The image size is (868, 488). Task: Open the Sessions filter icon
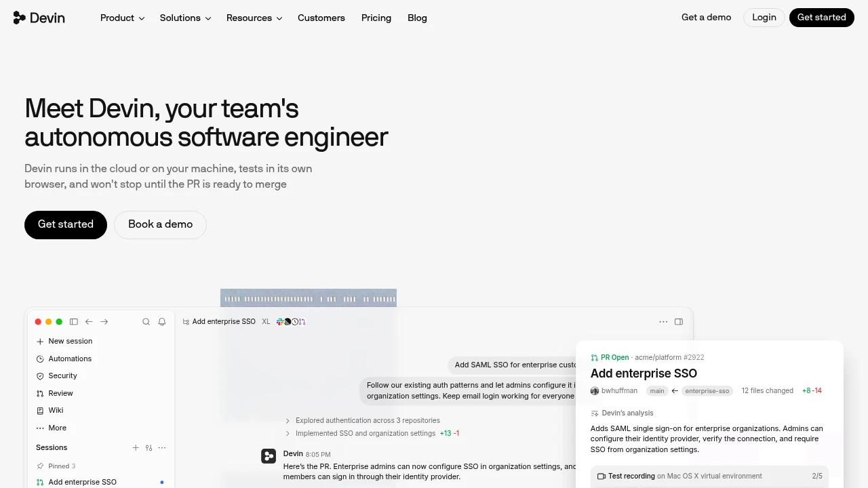tap(149, 448)
